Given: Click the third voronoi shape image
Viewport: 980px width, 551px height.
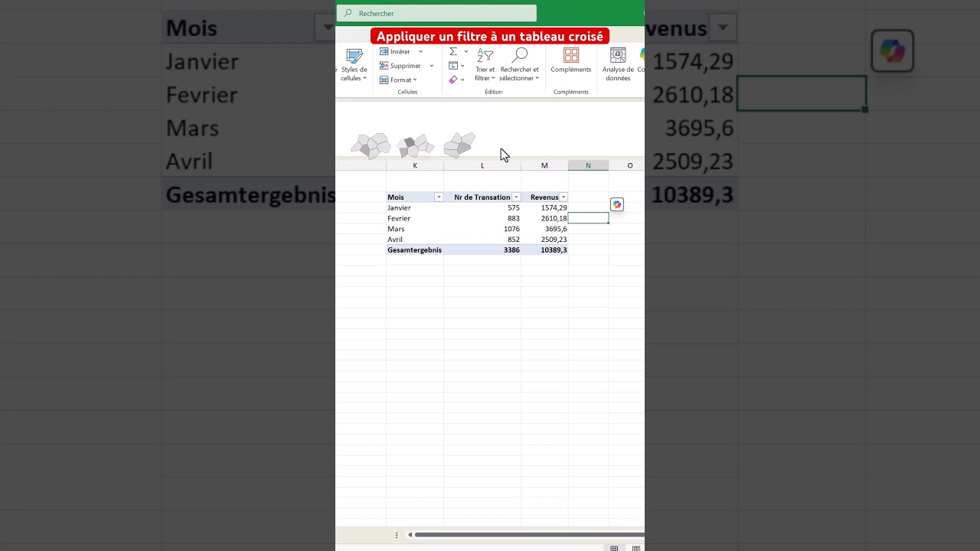Looking at the screenshot, I should [459, 145].
